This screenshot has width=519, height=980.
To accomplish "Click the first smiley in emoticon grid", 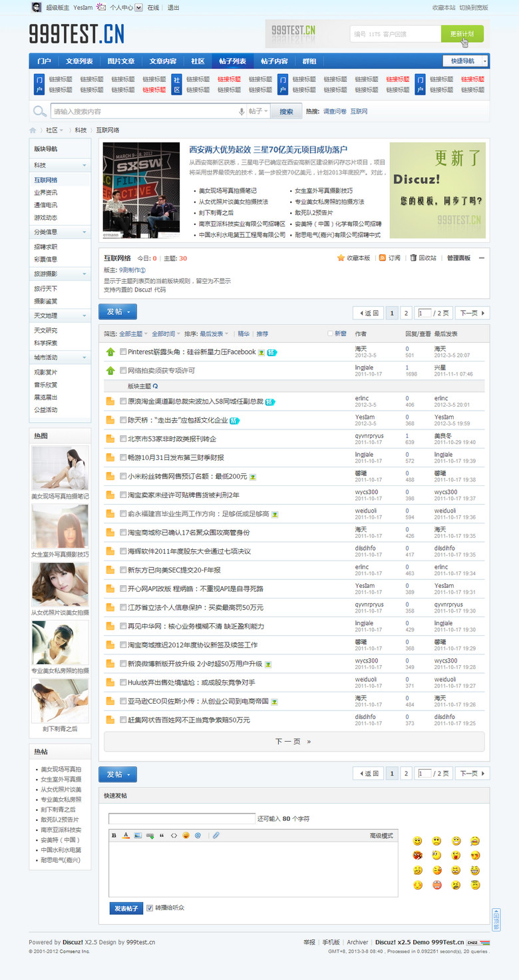I will coord(417,841).
